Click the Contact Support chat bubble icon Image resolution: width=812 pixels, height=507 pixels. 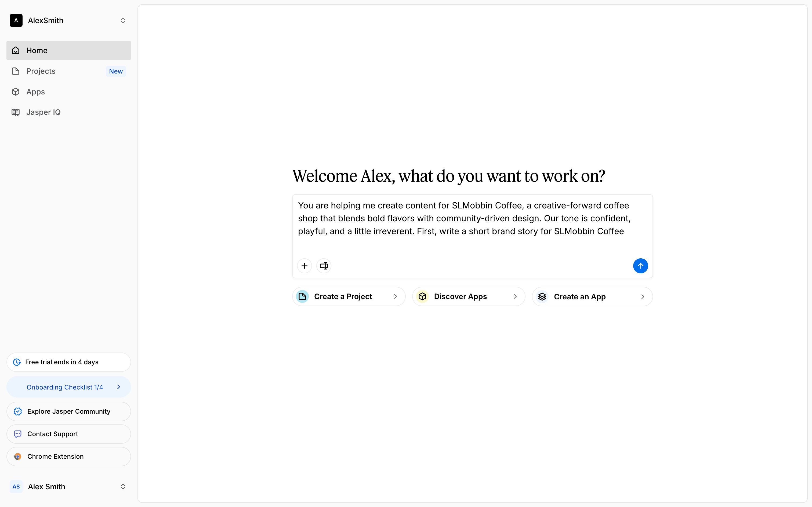[18, 434]
